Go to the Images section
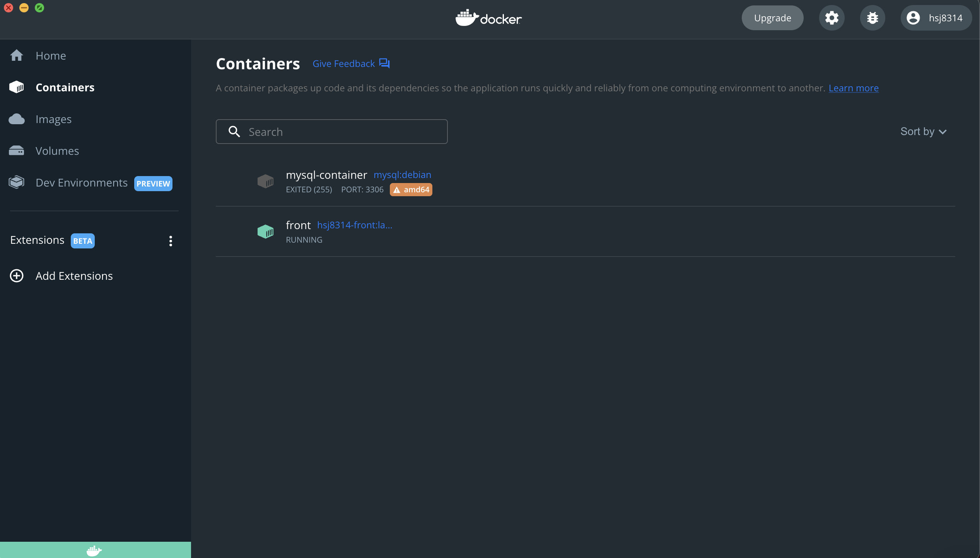The width and height of the screenshot is (980, 558). pyautogui.click(x=53, y=119)
